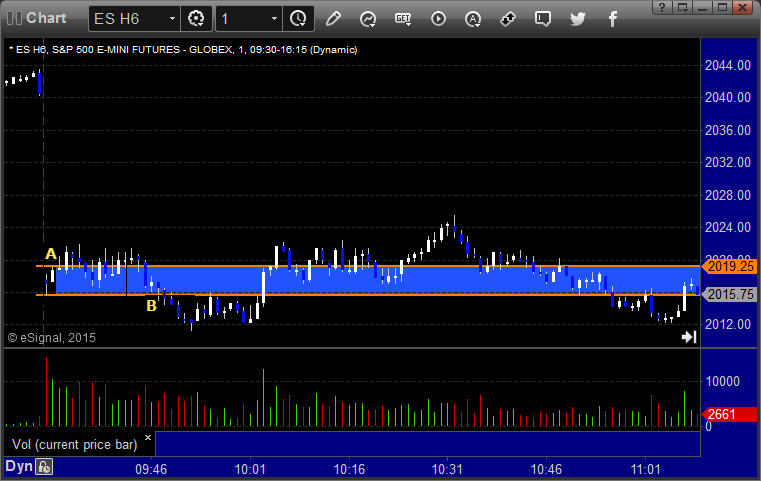
Task: Click the Chart window title text
Action: [x=46, y=18]
